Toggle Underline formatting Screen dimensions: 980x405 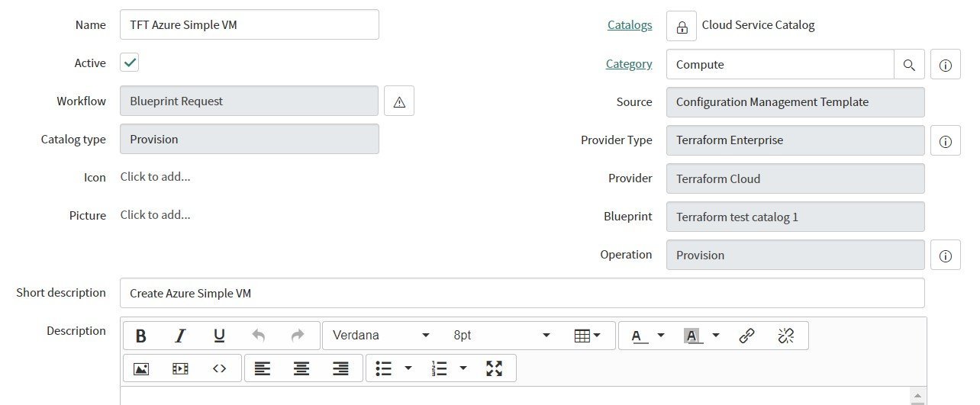219,336
